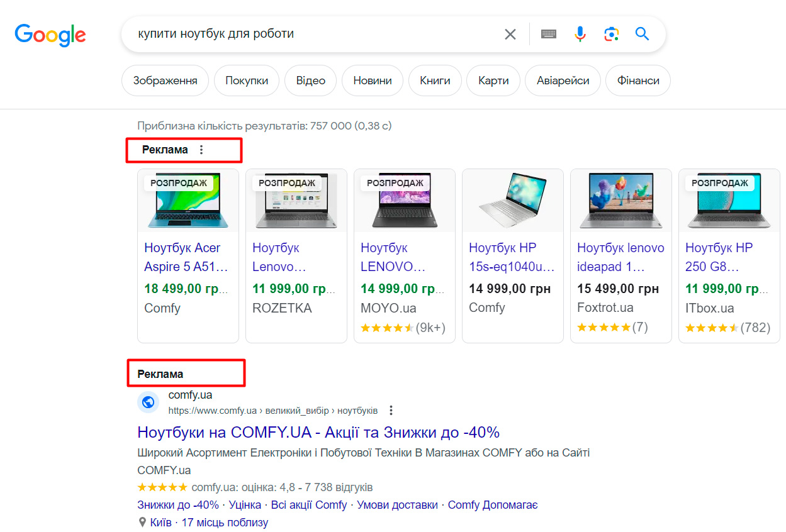Viewport: 786px width, 532px height.
Task: Open Умови доставки sitelink
Action: point(397,505)
